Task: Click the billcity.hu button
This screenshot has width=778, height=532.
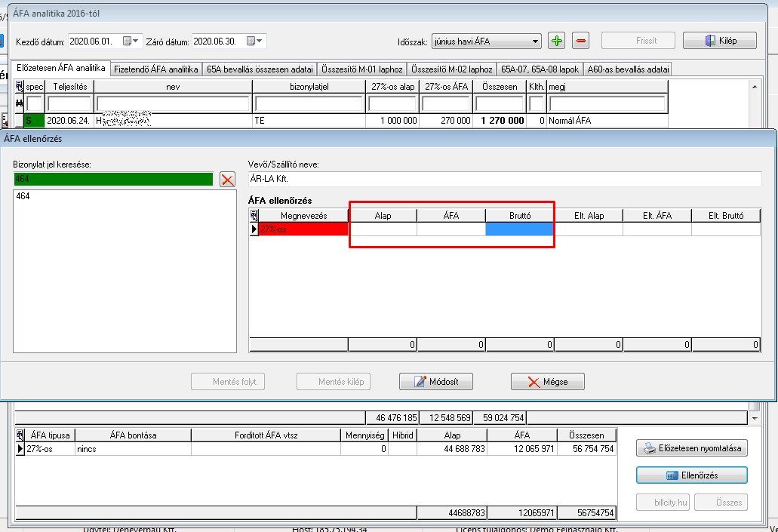Action: point(663,503)
